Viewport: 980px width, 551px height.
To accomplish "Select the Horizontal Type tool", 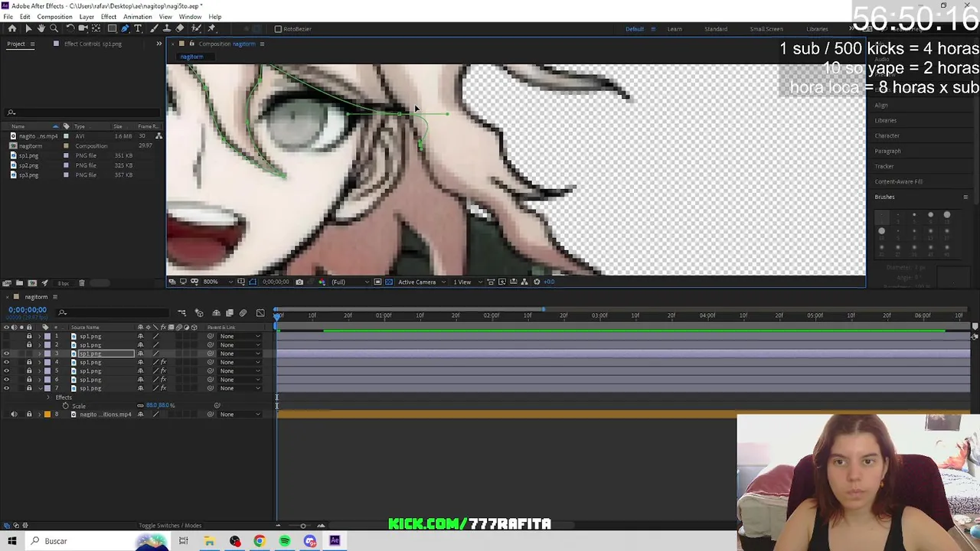I will tap(138, 28).
